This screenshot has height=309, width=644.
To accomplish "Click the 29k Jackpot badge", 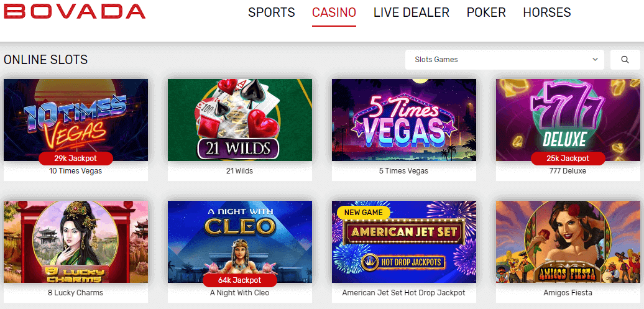I will [76, 158].
